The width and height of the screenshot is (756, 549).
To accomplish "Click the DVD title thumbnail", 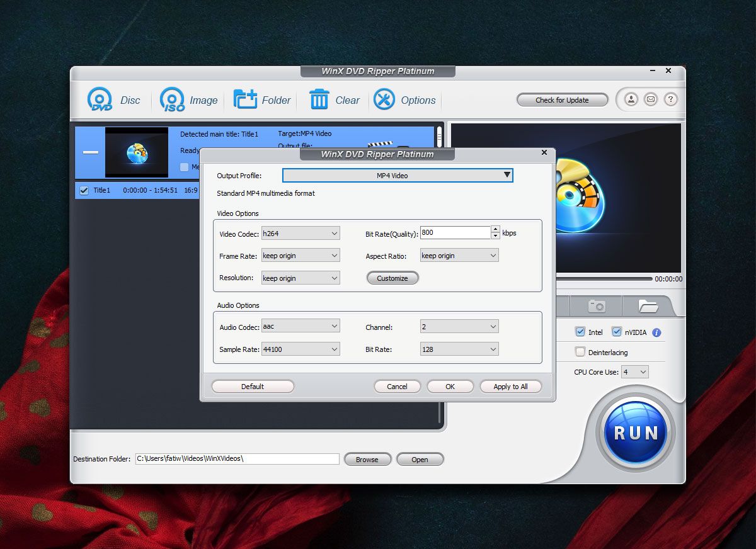I will (x=137, y=152).
